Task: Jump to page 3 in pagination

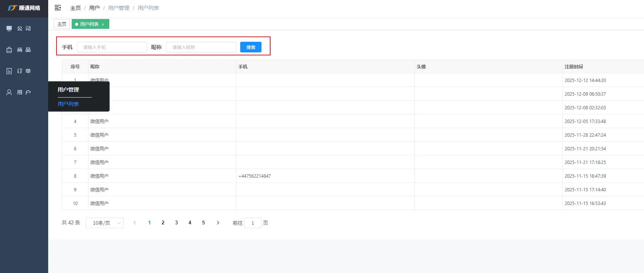Action: point(176,223)
